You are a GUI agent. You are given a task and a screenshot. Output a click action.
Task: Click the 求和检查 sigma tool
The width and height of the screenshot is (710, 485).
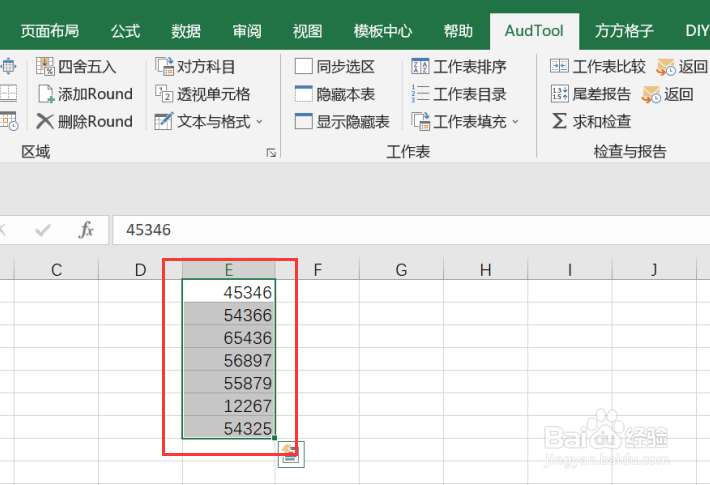point(591,121)
